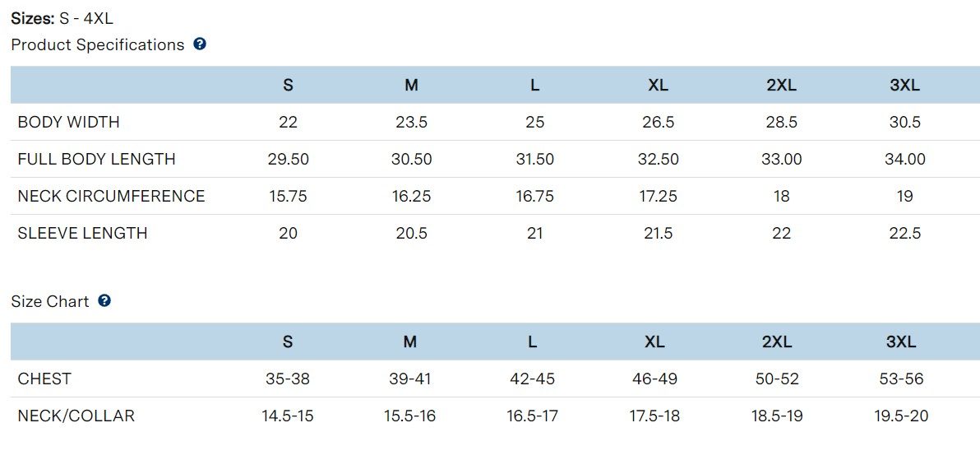Select the 14.5-15 neck/collar cell

288,416
